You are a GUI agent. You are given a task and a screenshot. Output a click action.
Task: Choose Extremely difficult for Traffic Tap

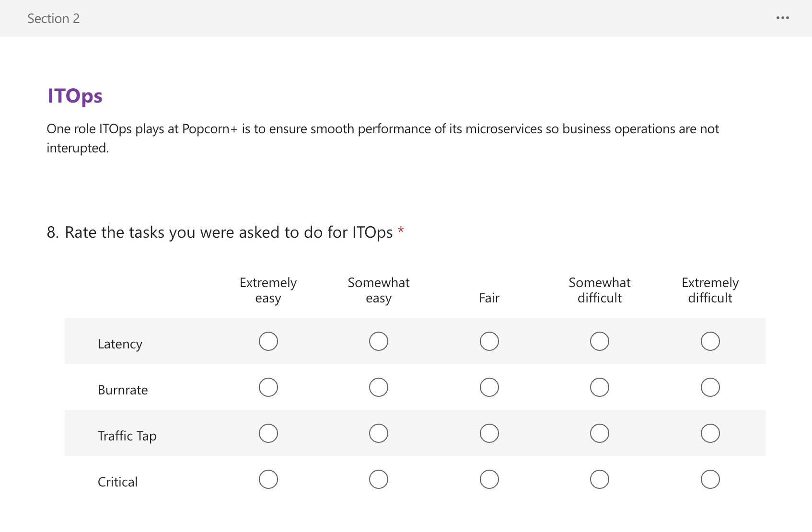(710, 433)
